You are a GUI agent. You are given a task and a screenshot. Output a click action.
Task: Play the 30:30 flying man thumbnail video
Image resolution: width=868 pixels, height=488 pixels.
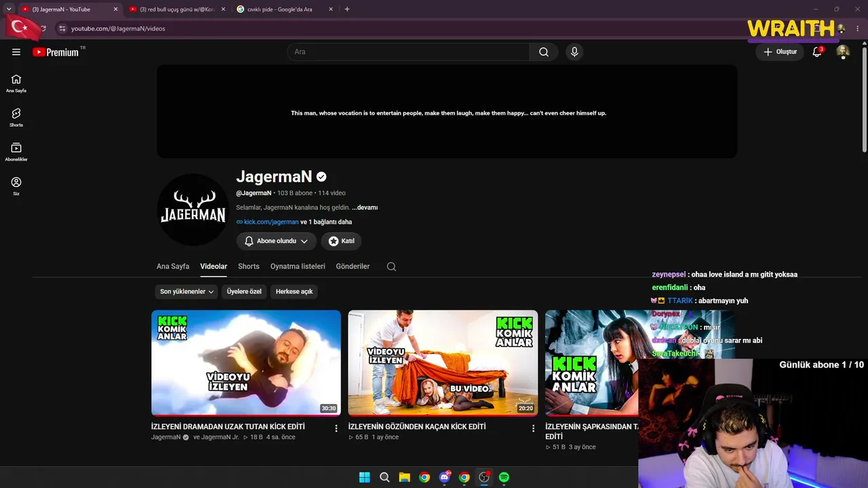click(x=246, y=363)
